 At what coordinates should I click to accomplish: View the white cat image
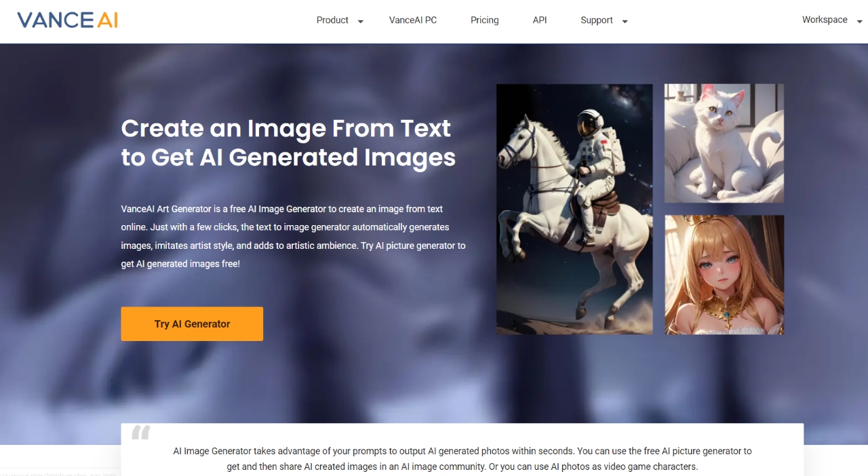pos(724,143)
